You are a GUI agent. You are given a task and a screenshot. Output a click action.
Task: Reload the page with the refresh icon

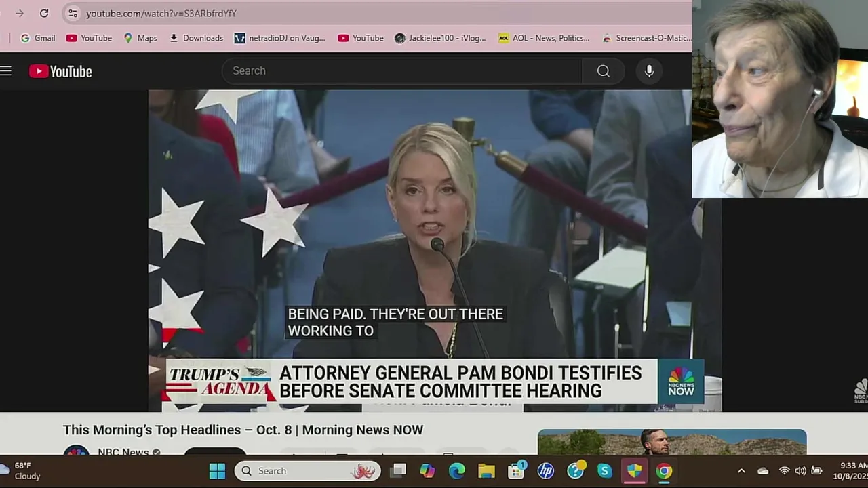[44, 13]
